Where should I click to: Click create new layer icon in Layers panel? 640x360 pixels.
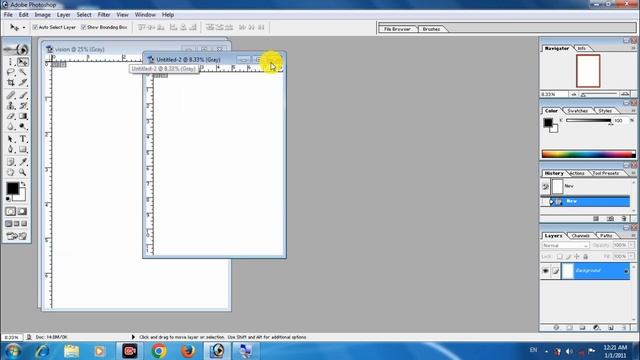[611, 327]
